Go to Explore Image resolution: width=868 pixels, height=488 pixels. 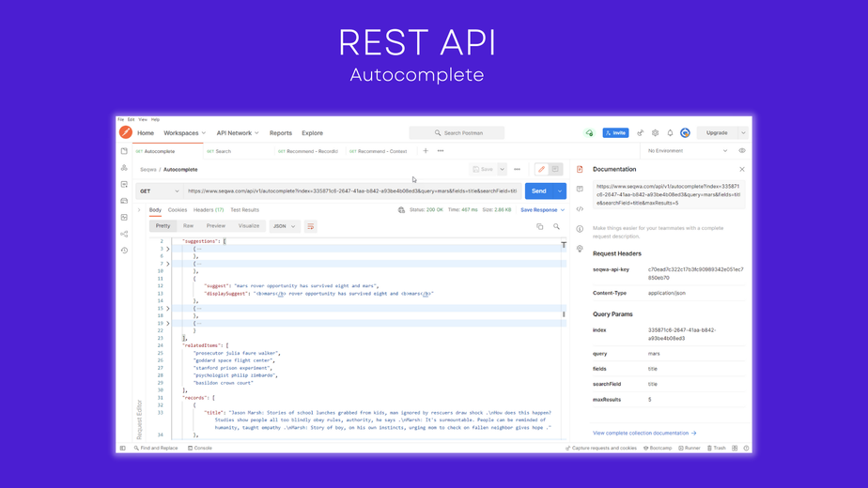pos(312,132)
